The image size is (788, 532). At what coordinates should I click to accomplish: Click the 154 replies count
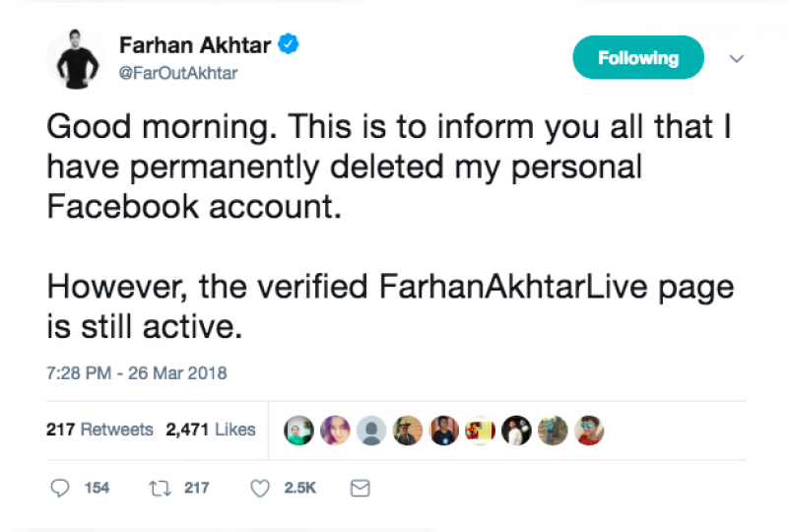[x=97, y=488]
